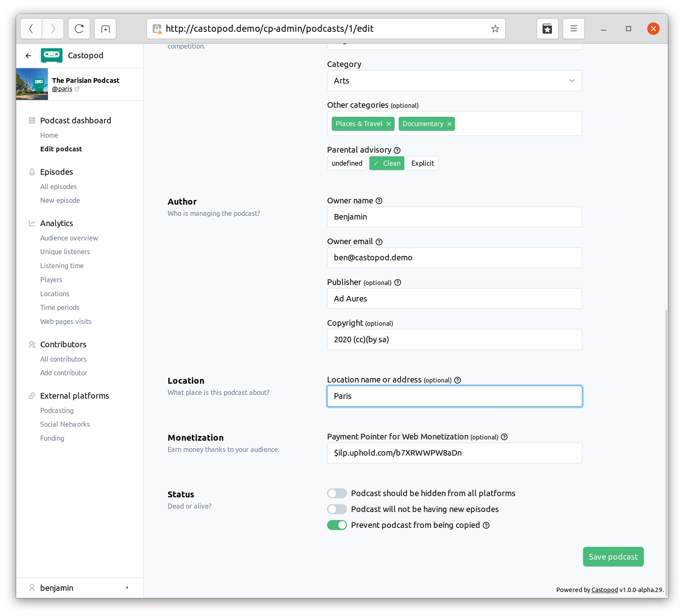
Task: Disable Prevent podcast from being copied
Action: (337, 525)
